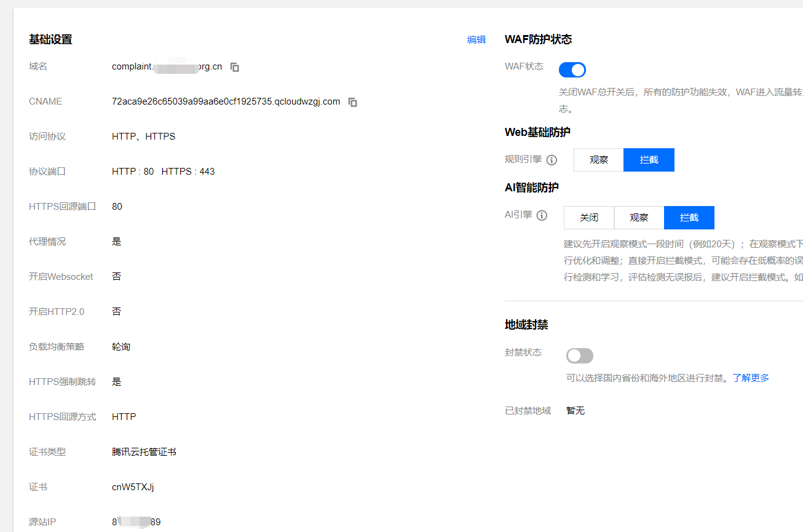This screenshot has height=532, width=803.
Task: Click the HTTPS回源端口 value 80
Action: [x=117, y=207]
